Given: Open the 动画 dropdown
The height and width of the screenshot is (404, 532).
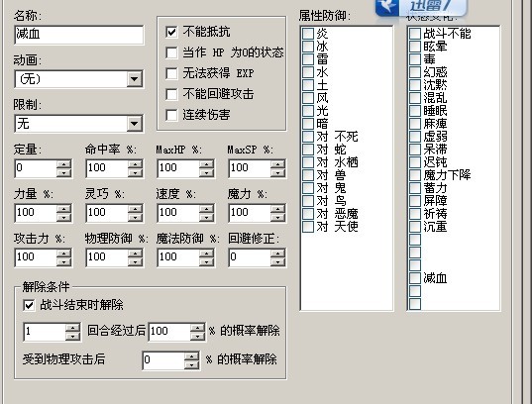Looking at the screenshot, I should pos(135,79).
